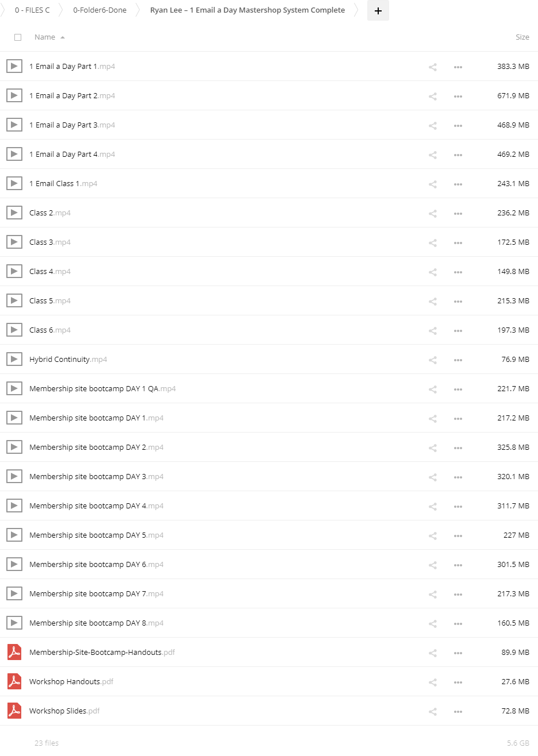Open more options for Class 3.mp4
Image resolution: width=538 pixels, height=756 pixels.
tap(458, 243)
